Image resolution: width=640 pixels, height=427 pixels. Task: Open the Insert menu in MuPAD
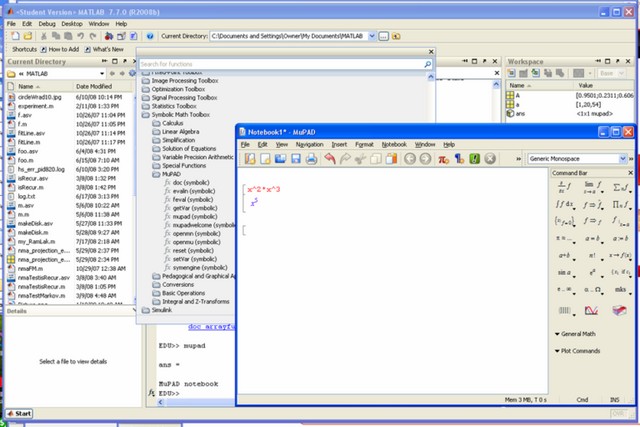pyautogui.click(x=339, y=145)
